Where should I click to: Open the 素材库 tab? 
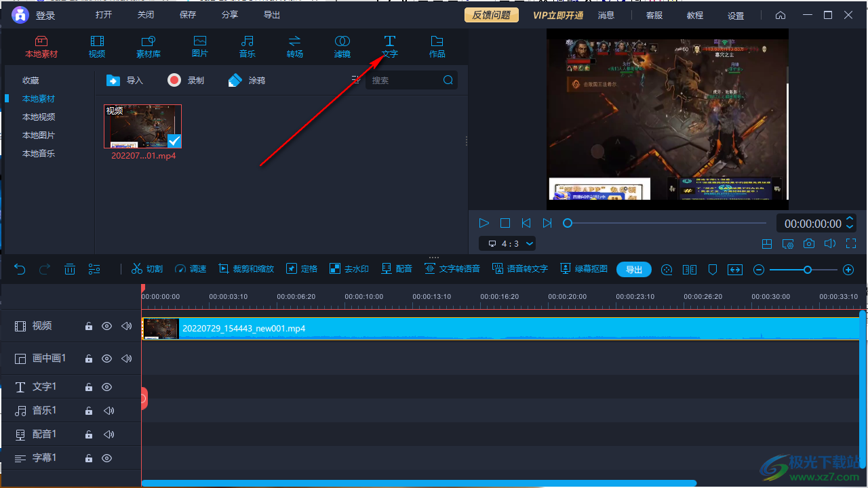click(x=149, y=47)
